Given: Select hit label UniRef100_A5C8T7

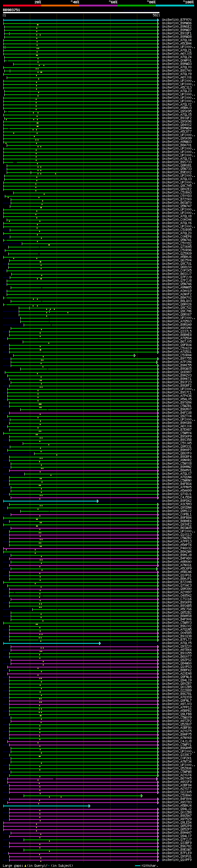Looking at the screenshot, I should [x=177, y=132].
